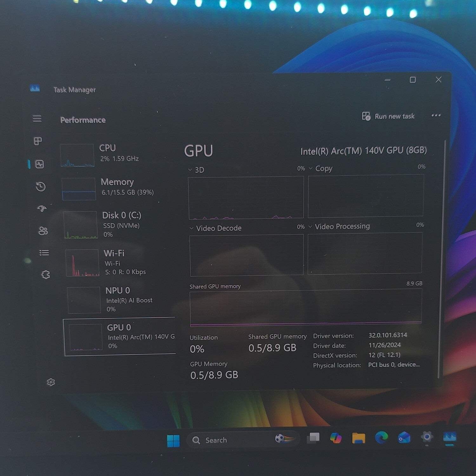Open the hamburger navigation menu
The width and height of the screenshot is (476, 476).
click(x=37, y=118)
